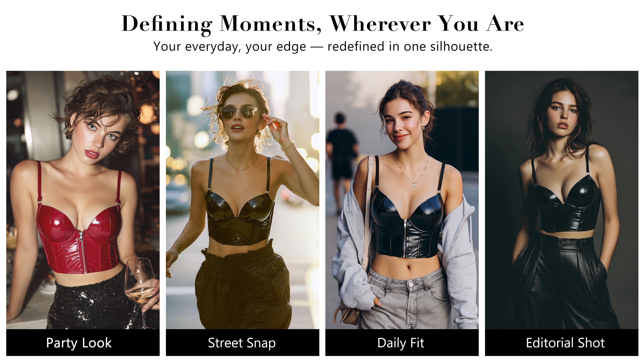Click the Street Snap label

click(242, 343)
